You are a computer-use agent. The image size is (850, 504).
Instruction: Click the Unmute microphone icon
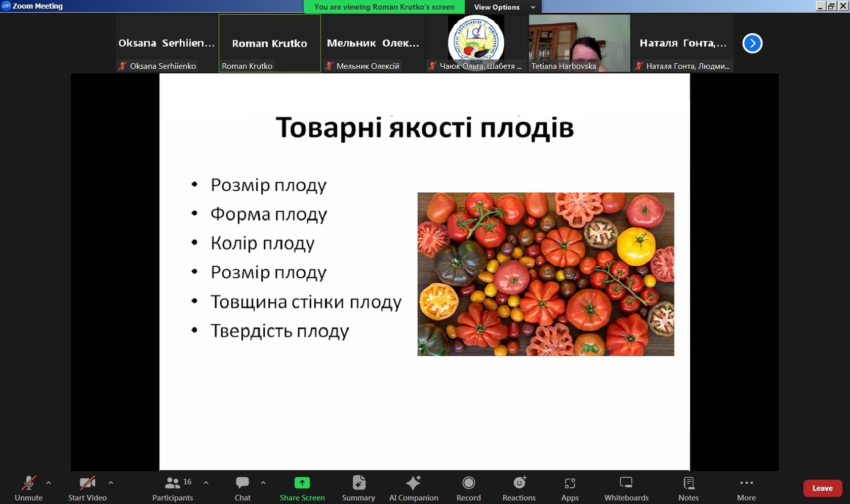pyautogui.click(x=28, y=483)
